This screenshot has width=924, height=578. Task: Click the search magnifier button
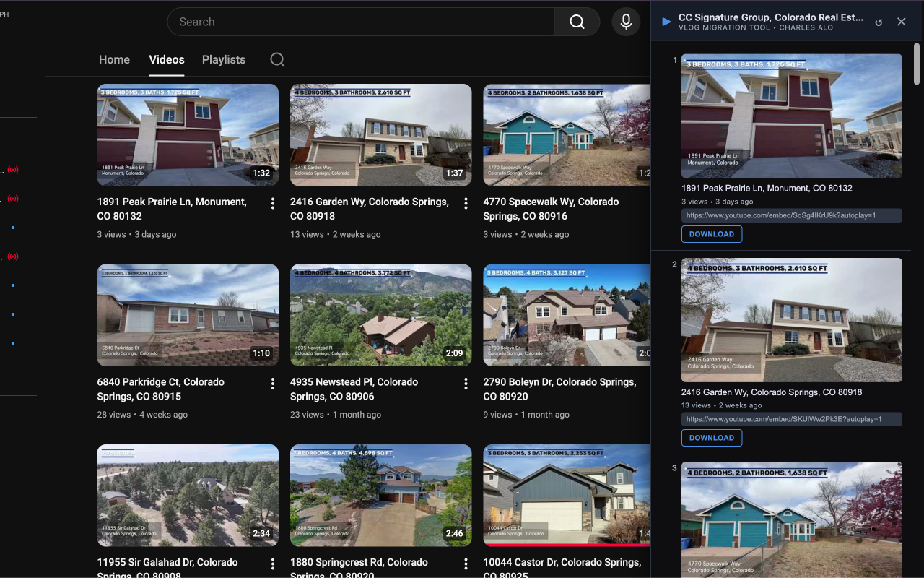pyautogui.click(x=577, y=22)
